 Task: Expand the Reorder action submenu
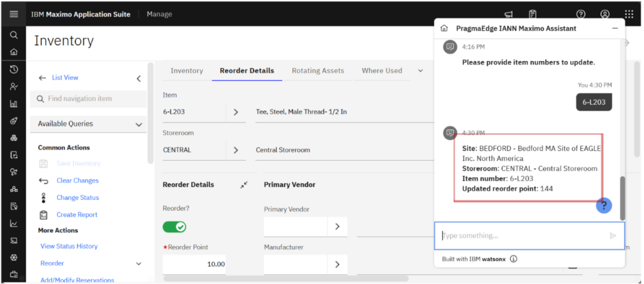[138, 263]
